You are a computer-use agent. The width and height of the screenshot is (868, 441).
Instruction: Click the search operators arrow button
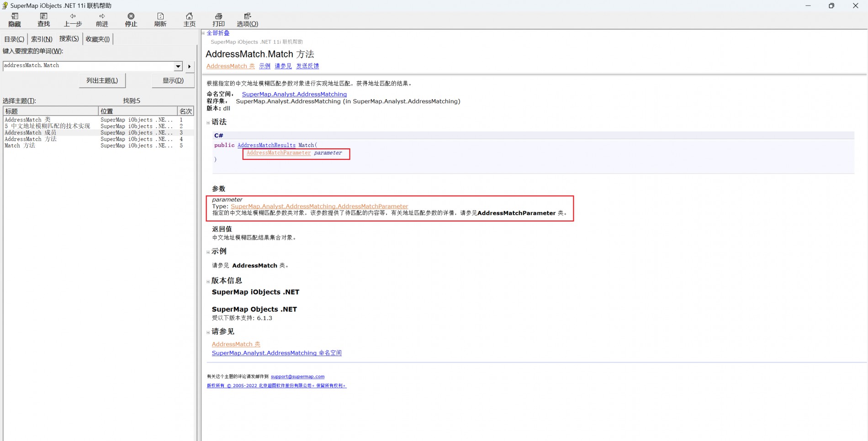point(189,67)
